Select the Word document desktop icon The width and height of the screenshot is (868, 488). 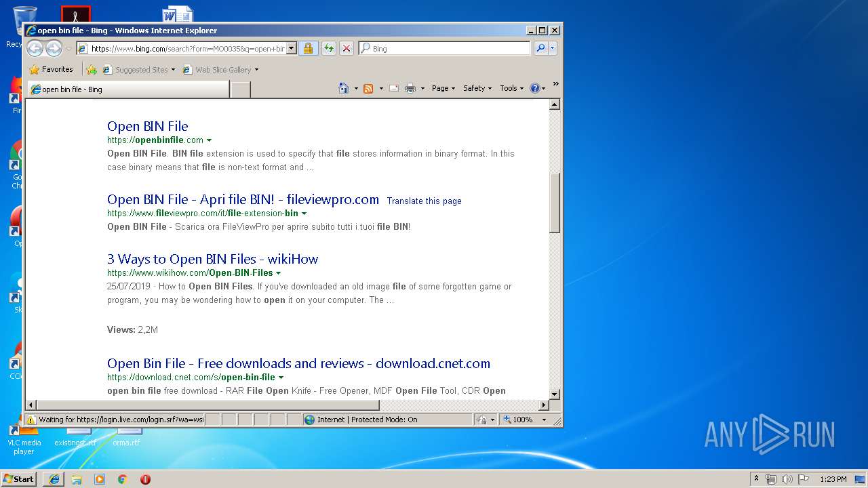(x=178, y=14)
